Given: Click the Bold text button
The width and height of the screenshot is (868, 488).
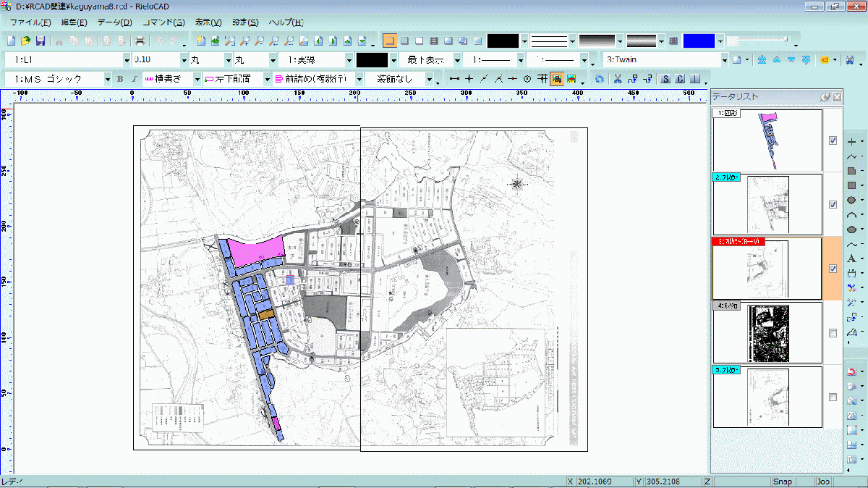Looking at the screenshot, I should (120, 79).
